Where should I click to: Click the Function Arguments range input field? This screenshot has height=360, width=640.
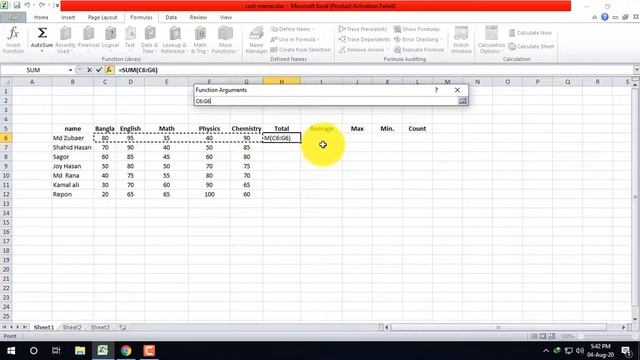coord(326,101)
